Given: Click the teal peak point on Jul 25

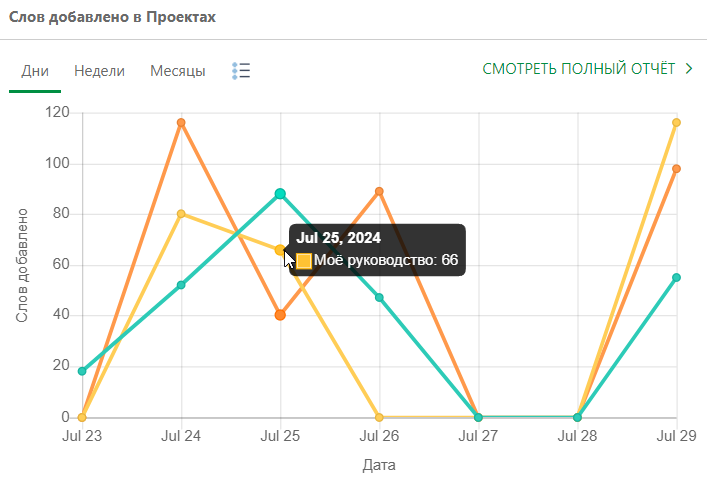Looking at the screenshot, I should click(x=280, y=194).
